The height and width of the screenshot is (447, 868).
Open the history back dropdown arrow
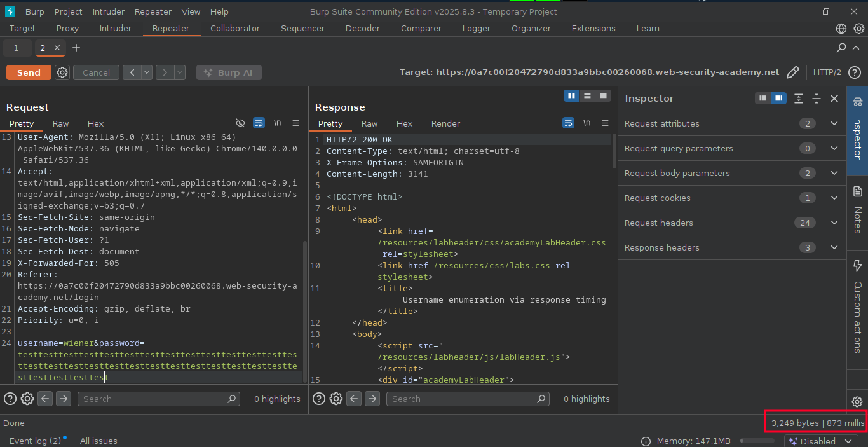pos(147,72)
